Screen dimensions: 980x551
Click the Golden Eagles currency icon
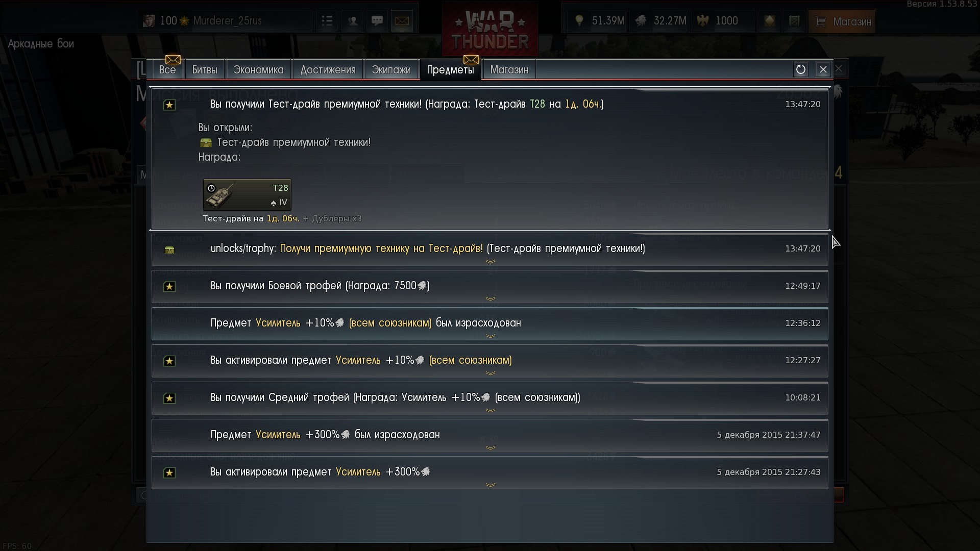tap(703, 21)
